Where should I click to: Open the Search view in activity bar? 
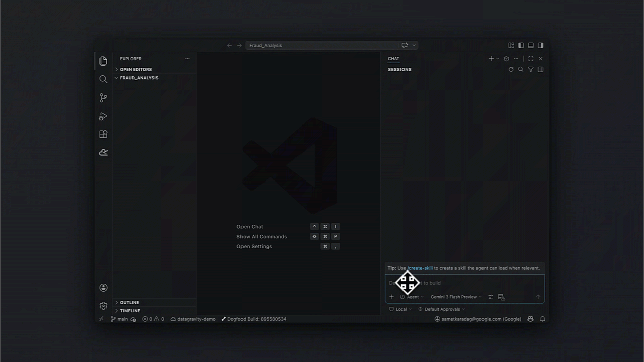(x=103, y=79)
